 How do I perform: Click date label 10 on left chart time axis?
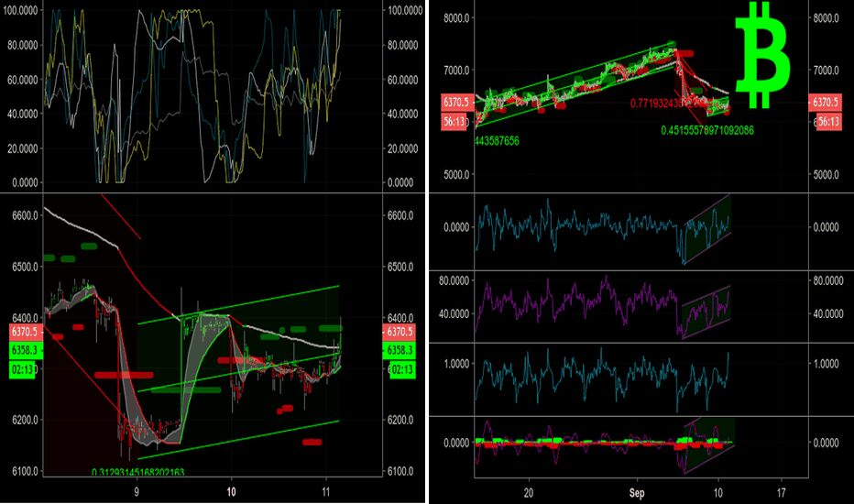coord(231,491)
